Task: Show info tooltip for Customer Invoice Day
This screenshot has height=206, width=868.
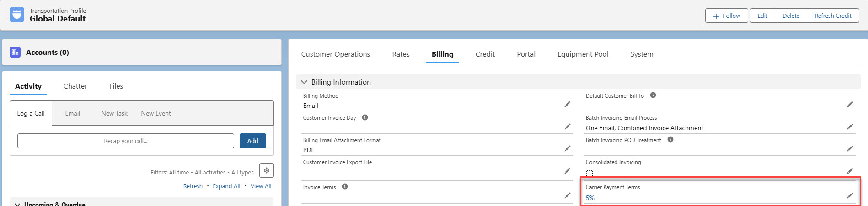Action: pyautogui.click(x=365, y=117)
